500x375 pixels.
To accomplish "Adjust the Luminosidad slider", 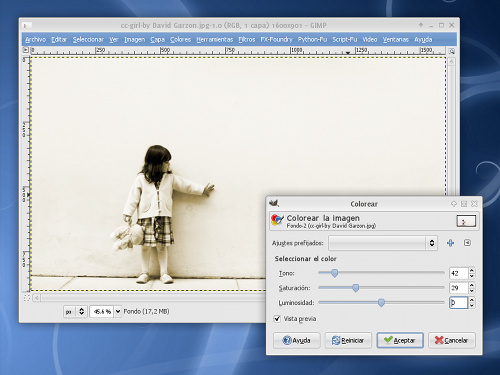I will coord(381,302).
